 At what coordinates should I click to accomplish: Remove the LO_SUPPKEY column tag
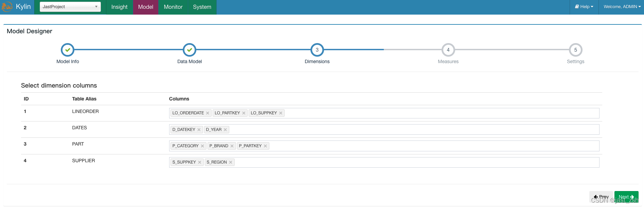(x=281, y=113)
